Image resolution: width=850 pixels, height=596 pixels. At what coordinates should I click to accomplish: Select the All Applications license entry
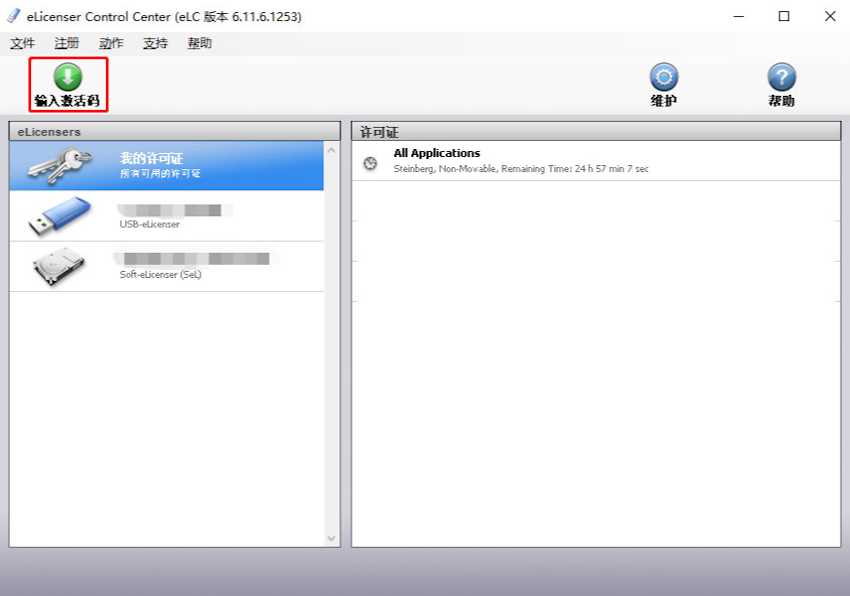pyautogui.click(x=596, y=161)
